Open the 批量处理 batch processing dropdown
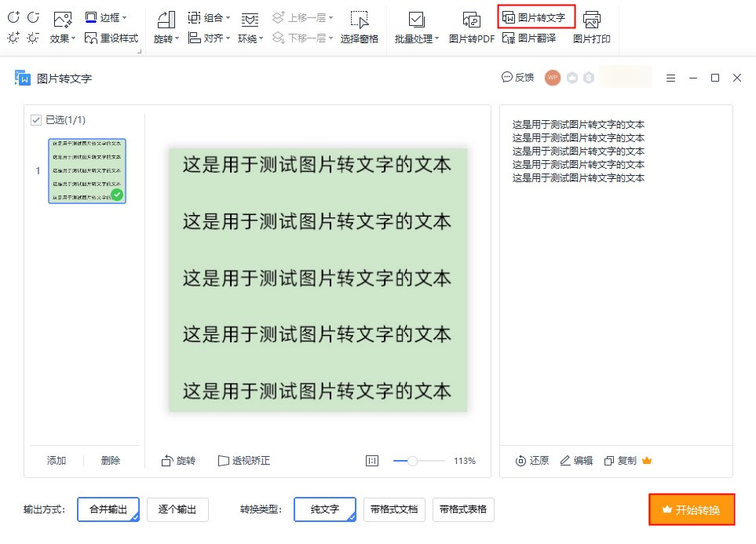The height and width of the screenshot is (544, 756). 417,28
